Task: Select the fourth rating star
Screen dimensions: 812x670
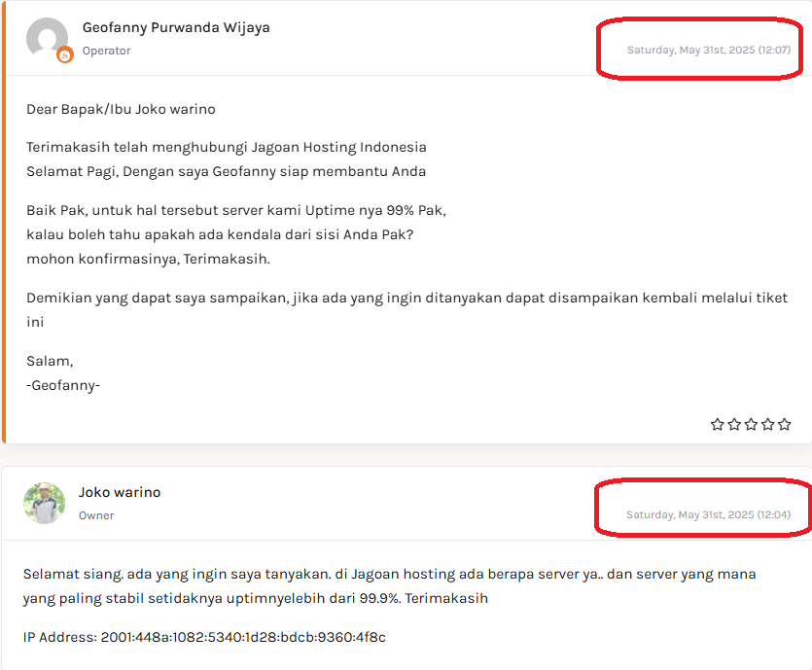Action: [767, 424]
